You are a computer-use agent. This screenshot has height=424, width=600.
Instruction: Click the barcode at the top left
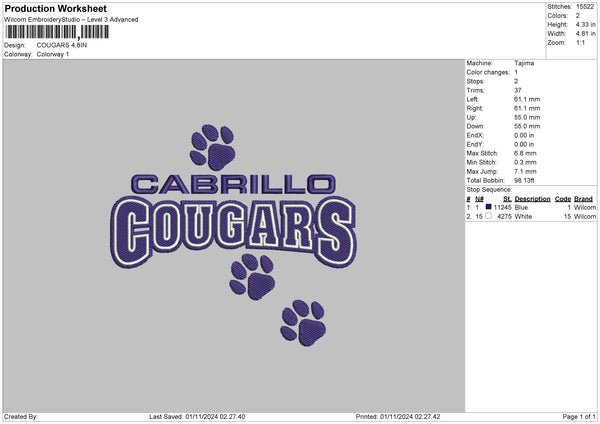(x=57, y=32)
